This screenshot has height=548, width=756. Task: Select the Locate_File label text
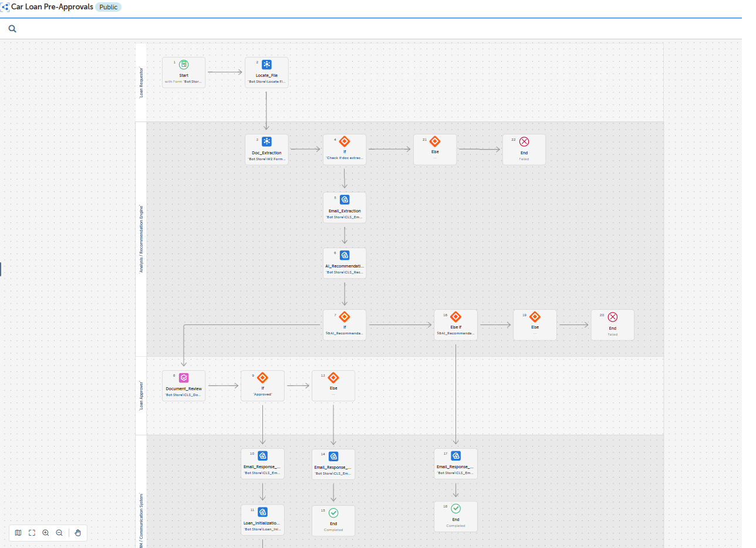point(266,75)
